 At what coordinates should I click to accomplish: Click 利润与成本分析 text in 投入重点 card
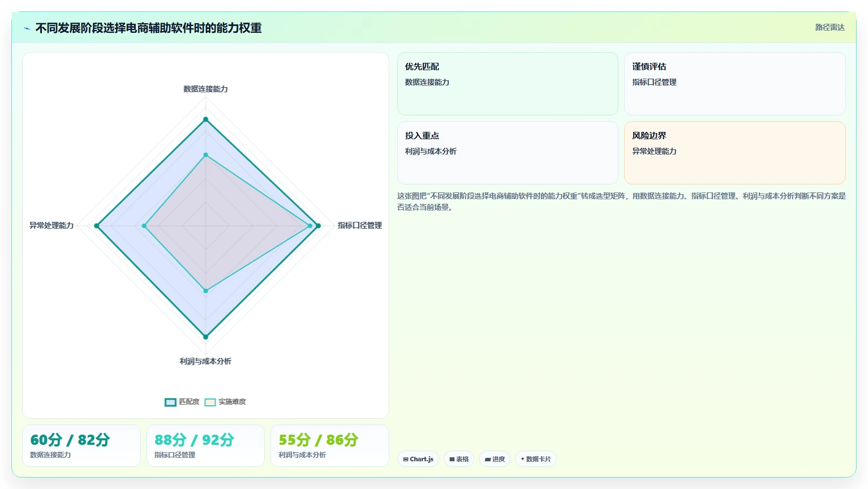431,151
